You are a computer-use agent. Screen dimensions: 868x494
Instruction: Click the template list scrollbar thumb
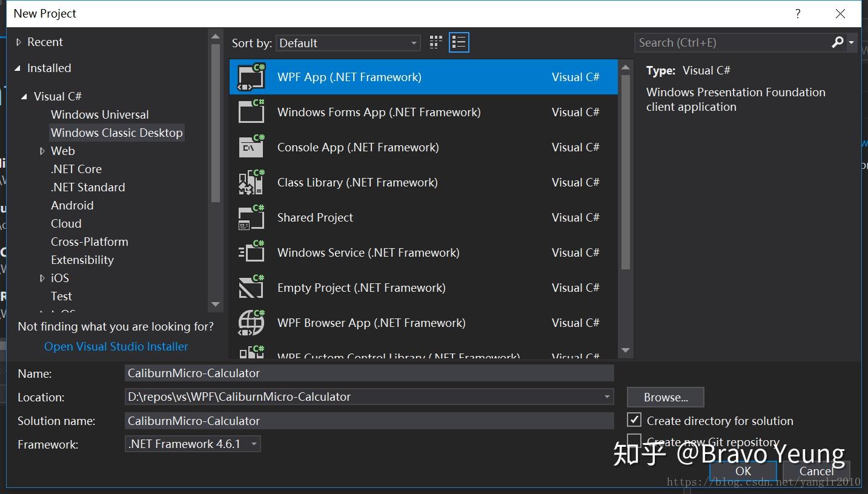(626, 172)
